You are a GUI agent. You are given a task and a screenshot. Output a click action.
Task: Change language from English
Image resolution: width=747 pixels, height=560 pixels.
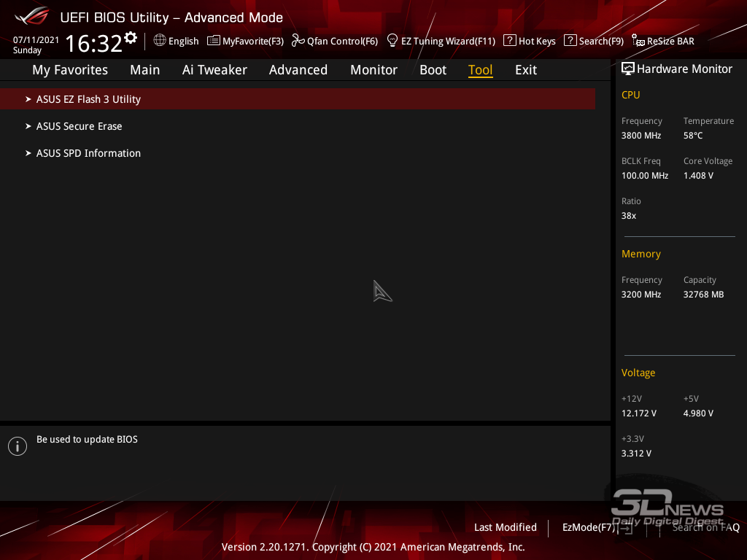183,42
